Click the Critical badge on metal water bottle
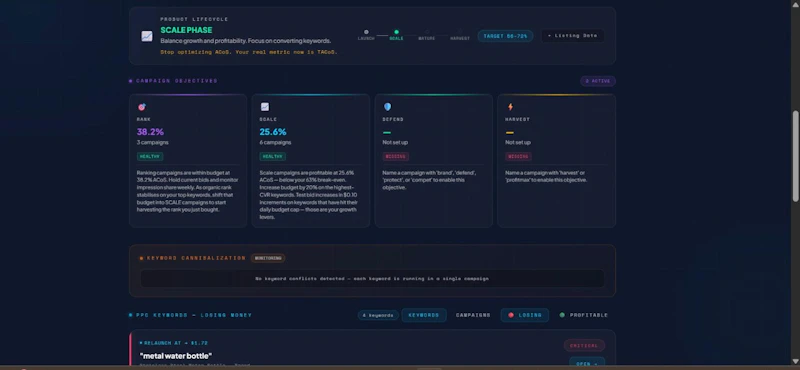 [584, 346]
